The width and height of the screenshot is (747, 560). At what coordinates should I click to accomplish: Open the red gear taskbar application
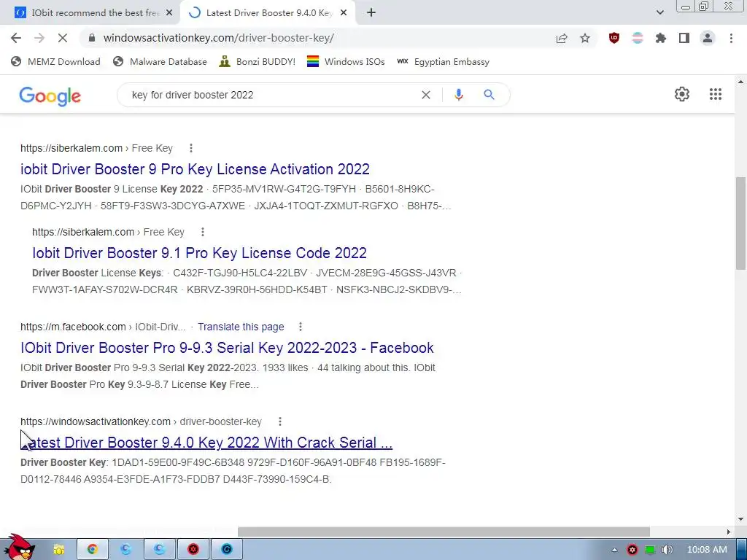pyautogui.click(x=193, y=550)
